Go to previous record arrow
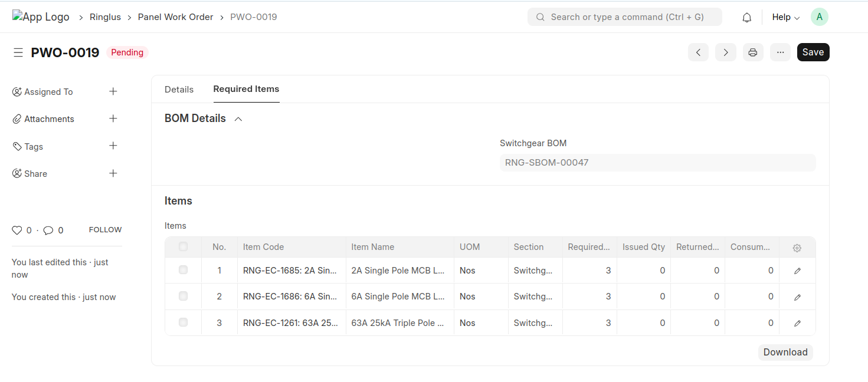Screen dimensions: 868x382 698,52
